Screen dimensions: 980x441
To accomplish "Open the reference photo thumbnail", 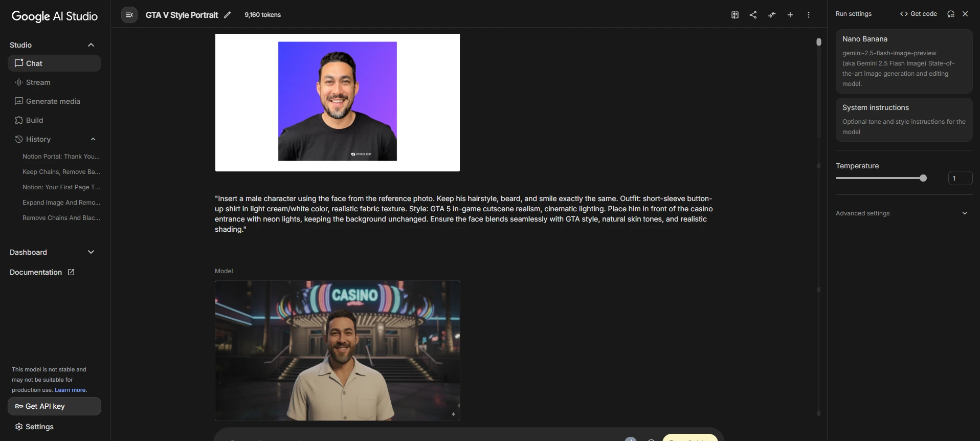I will pyautogui.click(x=338, y=102).
